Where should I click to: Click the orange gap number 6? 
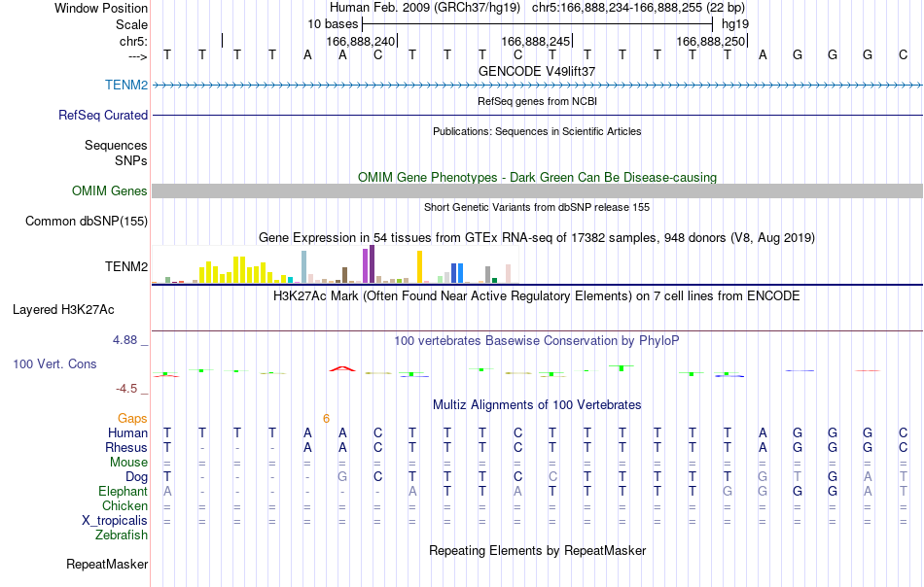[x=326, y=419]
